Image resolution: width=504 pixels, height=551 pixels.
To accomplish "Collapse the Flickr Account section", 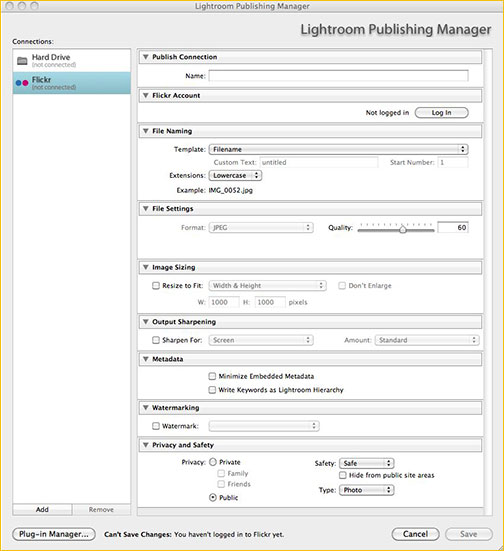I will pos(146,96).
